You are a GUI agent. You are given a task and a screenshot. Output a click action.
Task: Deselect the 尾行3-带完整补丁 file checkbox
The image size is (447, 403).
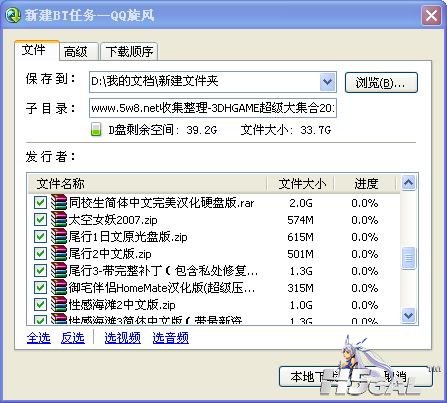40,270
